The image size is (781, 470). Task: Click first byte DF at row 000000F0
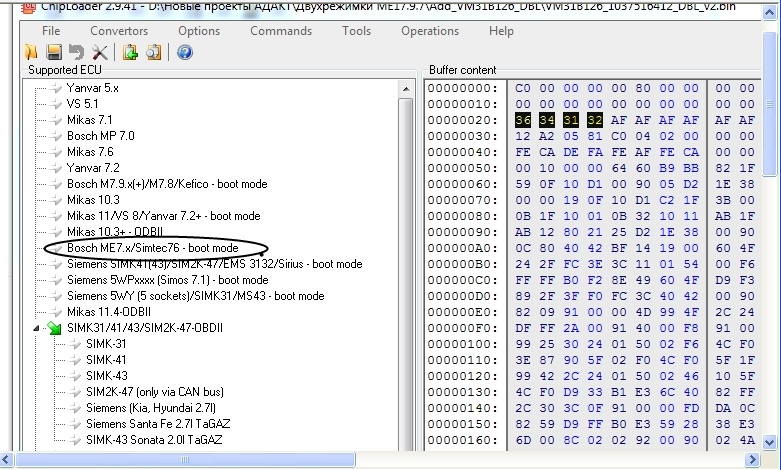coord(522,328)
